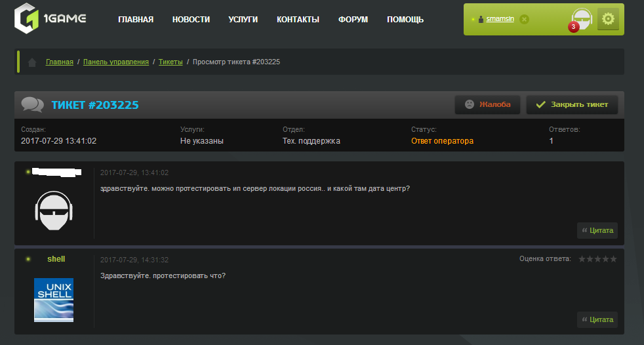Log out using the X icon beside smamsin
Screen dimensions: 644x345
point(524,19)
